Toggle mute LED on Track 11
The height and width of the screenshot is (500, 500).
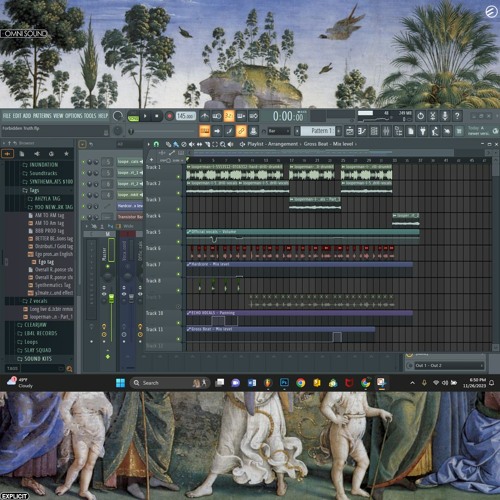(x=178, y=339)
